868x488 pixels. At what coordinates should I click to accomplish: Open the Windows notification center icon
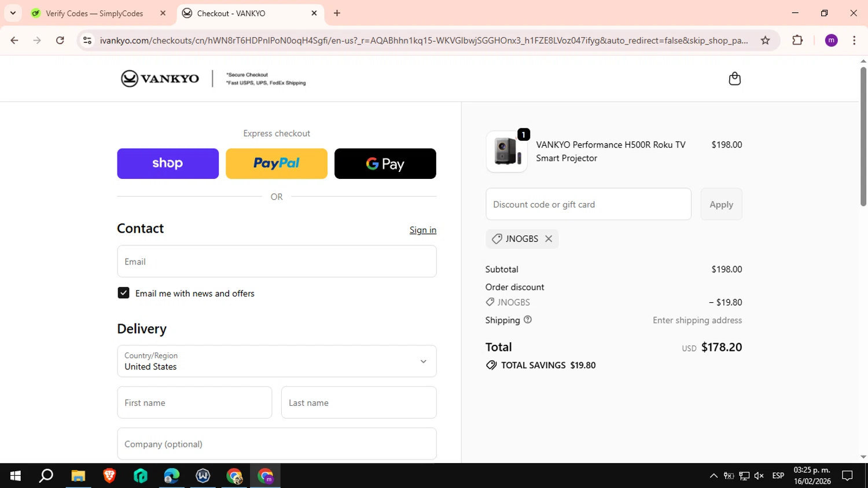click(x=848, y=476)
